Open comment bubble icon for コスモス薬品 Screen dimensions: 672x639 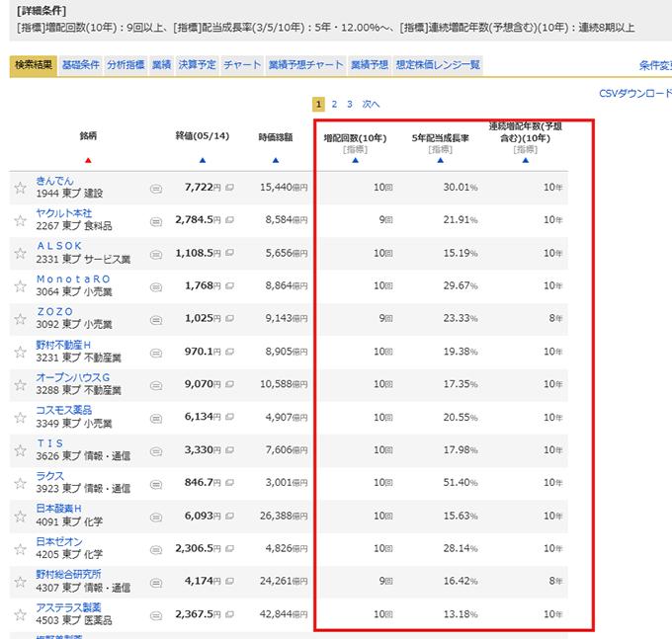point(156,419)
